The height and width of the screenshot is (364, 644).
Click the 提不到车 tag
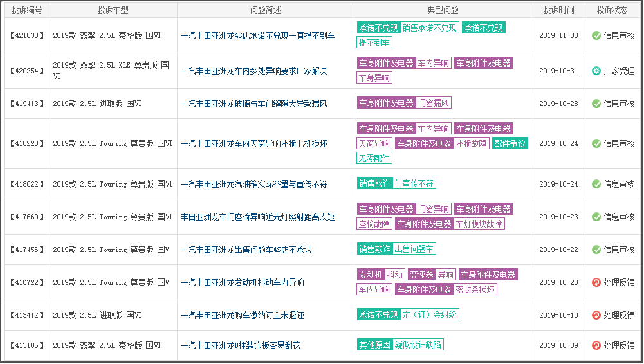pyautogui.click(x=374, y=42)
